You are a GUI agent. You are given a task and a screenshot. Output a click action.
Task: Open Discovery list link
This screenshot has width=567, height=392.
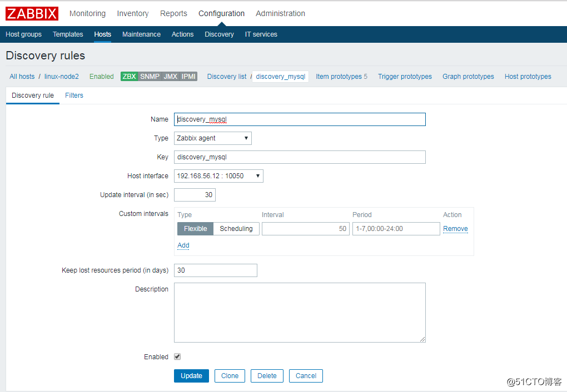pyautogui.click(x=227, y=77)
